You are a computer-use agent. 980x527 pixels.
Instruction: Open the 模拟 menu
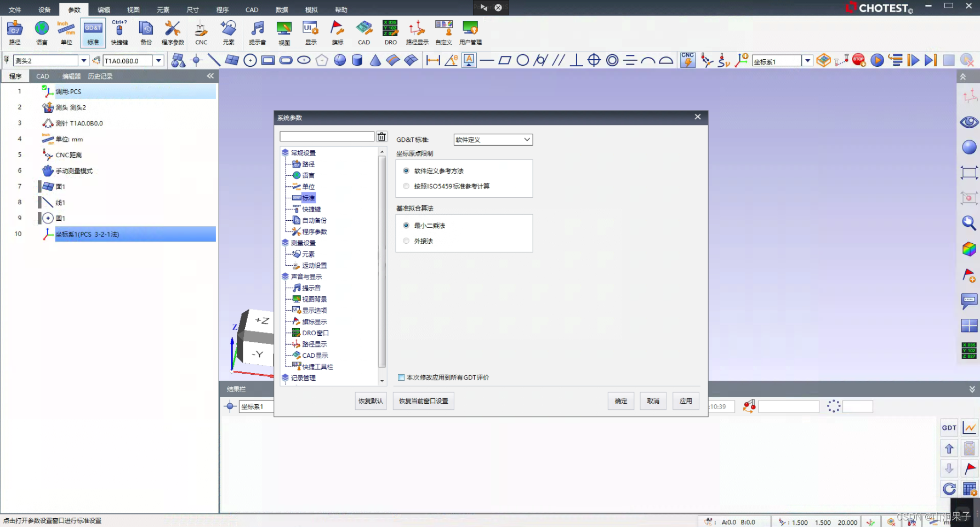coord(311,9)
